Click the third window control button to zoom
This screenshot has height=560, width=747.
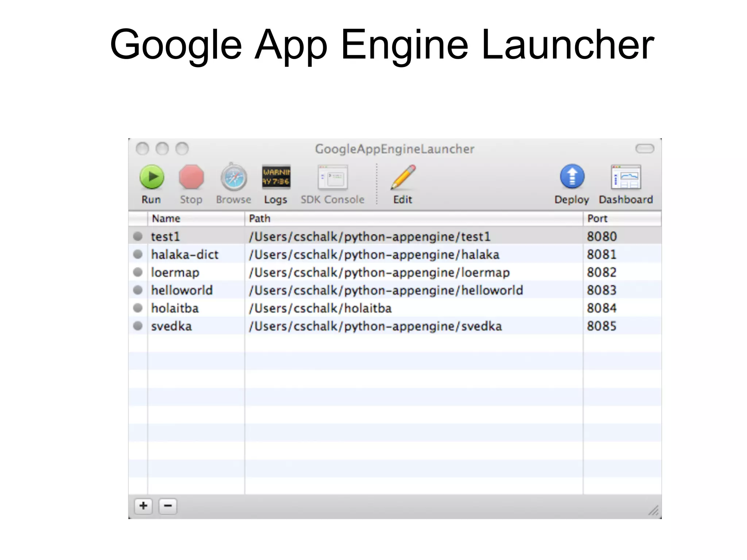coord(182,149)
